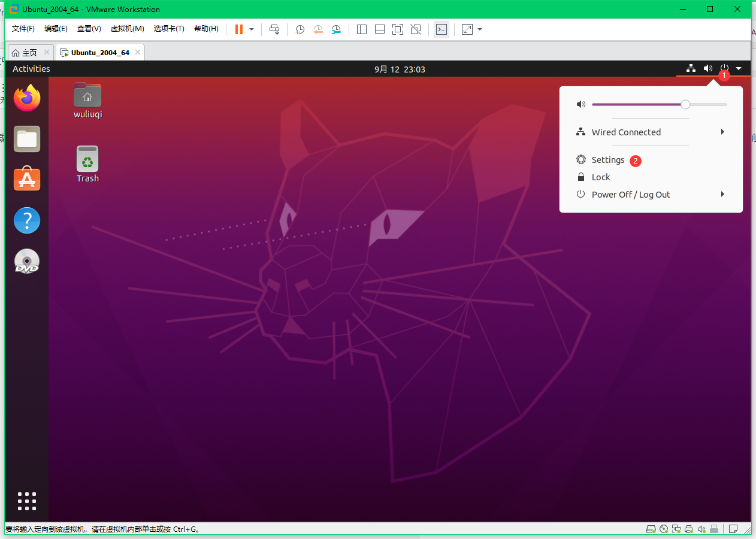Close the Ubuntu_2004_64 tab
756x539 pixels.
point(137,53)
